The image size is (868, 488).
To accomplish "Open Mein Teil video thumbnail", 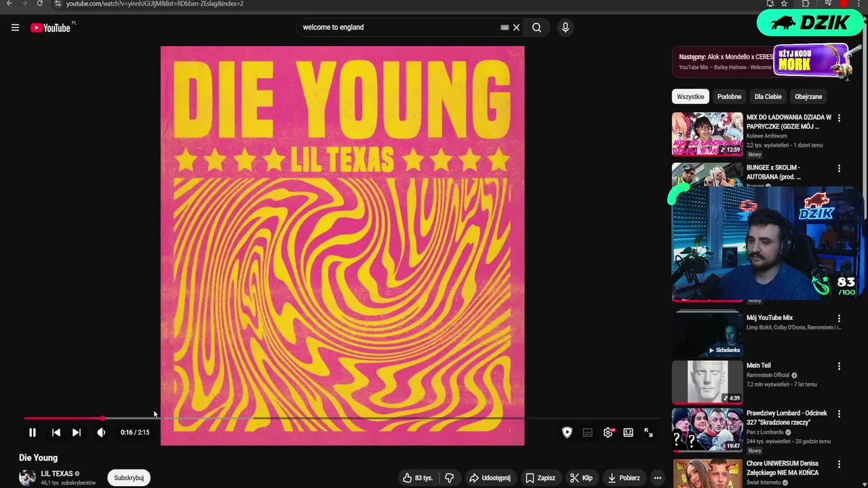I will tap(707, 382).
